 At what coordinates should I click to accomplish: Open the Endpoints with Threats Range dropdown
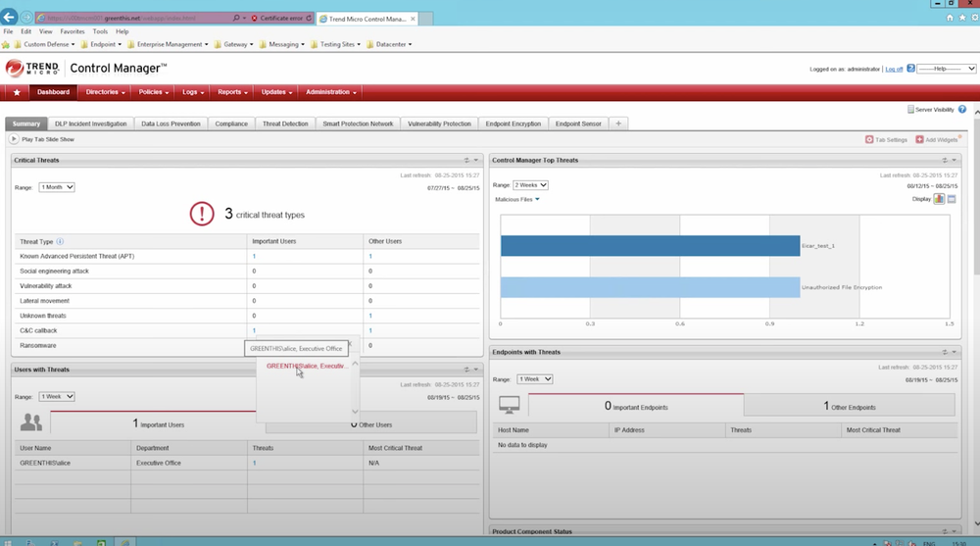click(x=534, y=379)
